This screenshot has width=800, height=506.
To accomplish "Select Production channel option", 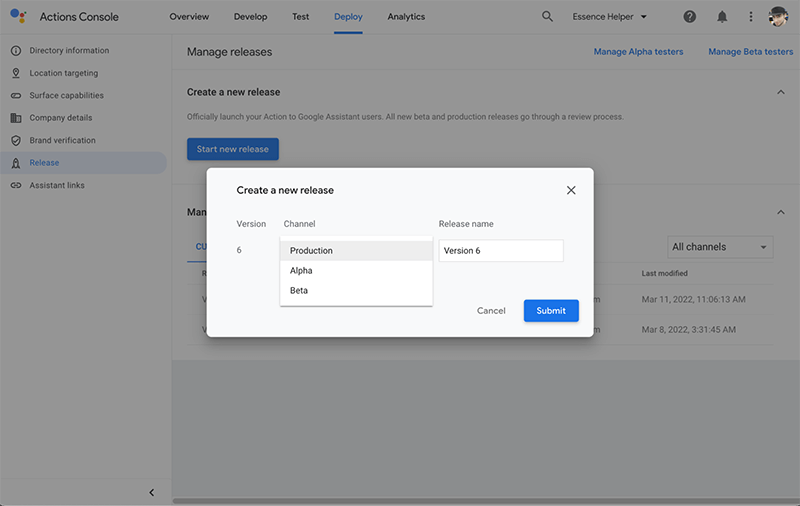I will pos(356,250).
